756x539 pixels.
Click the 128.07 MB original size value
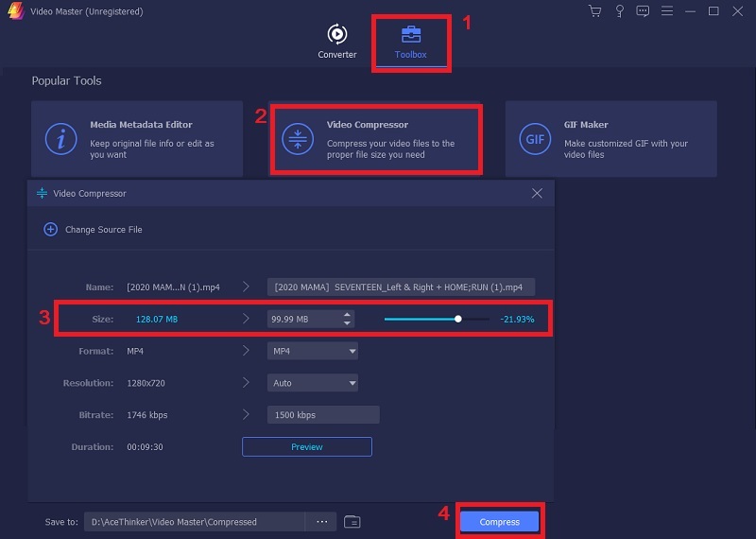[157, 319]
